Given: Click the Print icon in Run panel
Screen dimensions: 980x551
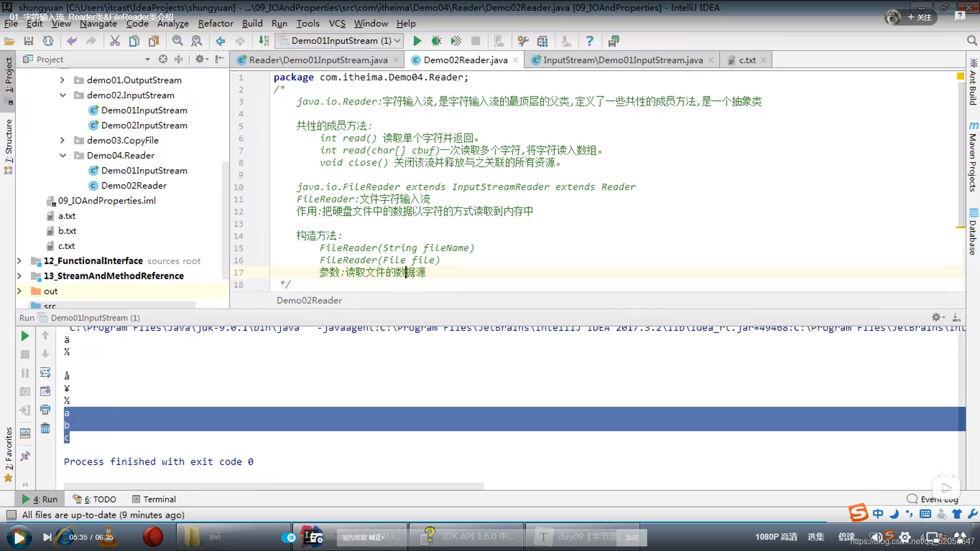Looking at the screenshot, I should [x=45, y=410].
